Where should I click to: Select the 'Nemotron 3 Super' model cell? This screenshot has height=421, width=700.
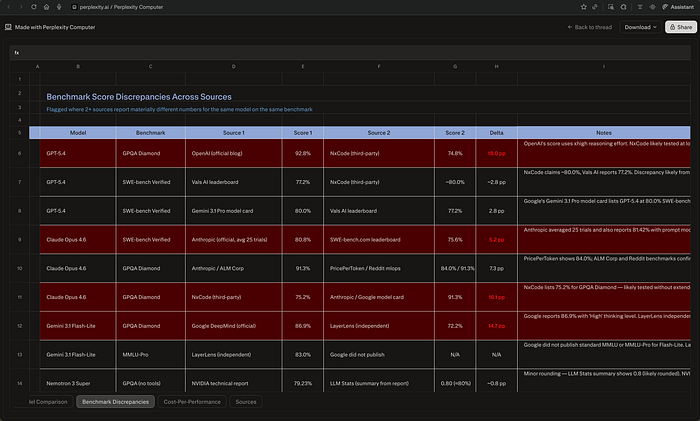point(78,380)
